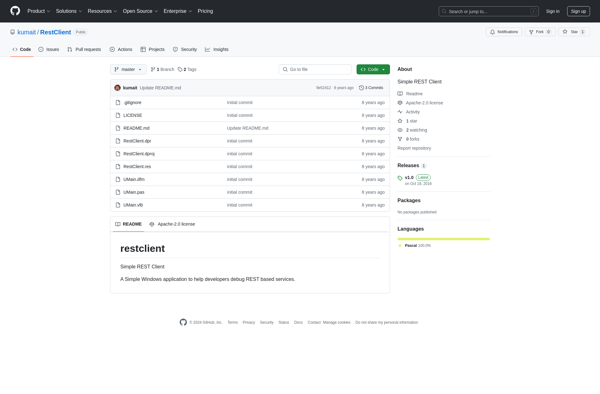Screen dimensions: 600x394
Task: Expand the Product menu
Action: (x=39, y=11)
